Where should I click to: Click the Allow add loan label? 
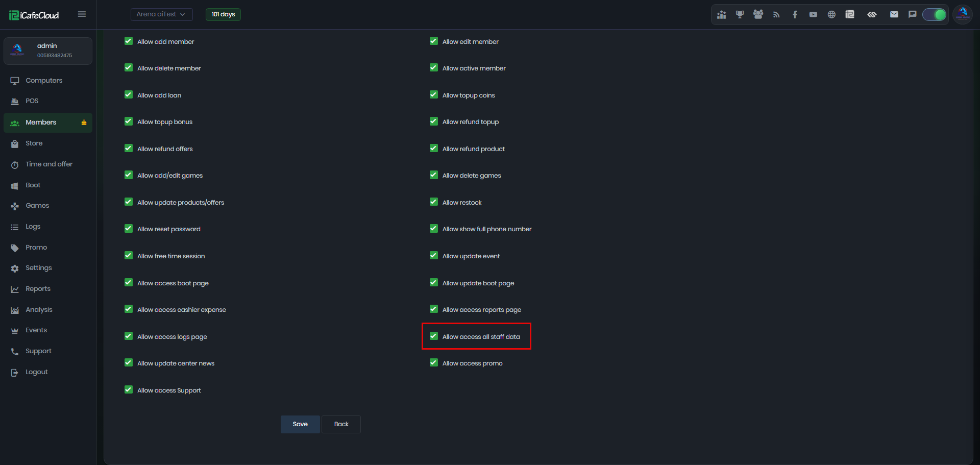(159, 95)
